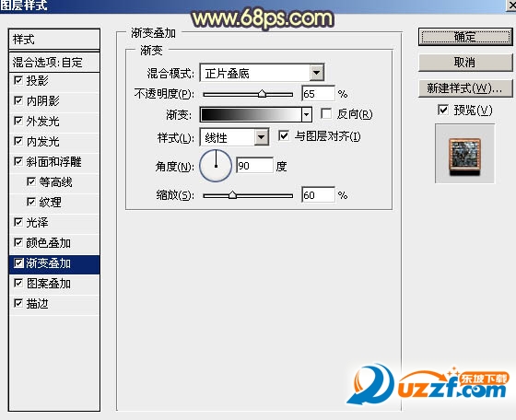Toggle 与图层对齐(I) checkbox

[284, 135]
